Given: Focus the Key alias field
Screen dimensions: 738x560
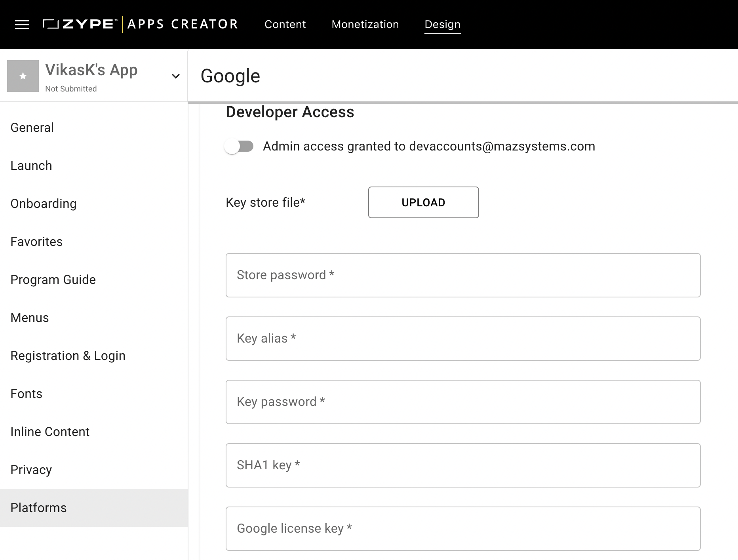Looking at the screenshot, I should point(463,339).
